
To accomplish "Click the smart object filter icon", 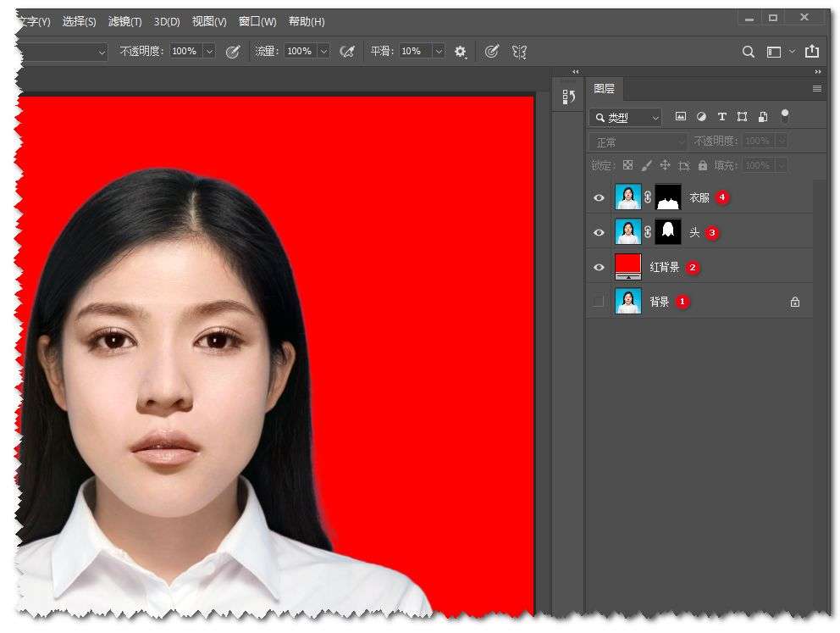I will pos(763,117).
